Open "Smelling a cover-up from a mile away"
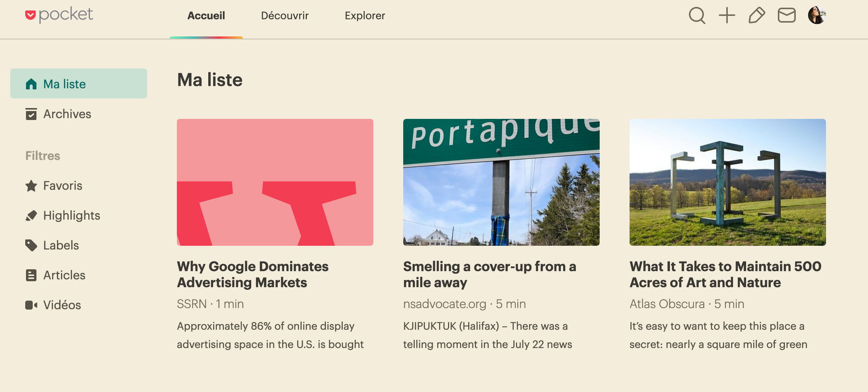 pos(490,274)
